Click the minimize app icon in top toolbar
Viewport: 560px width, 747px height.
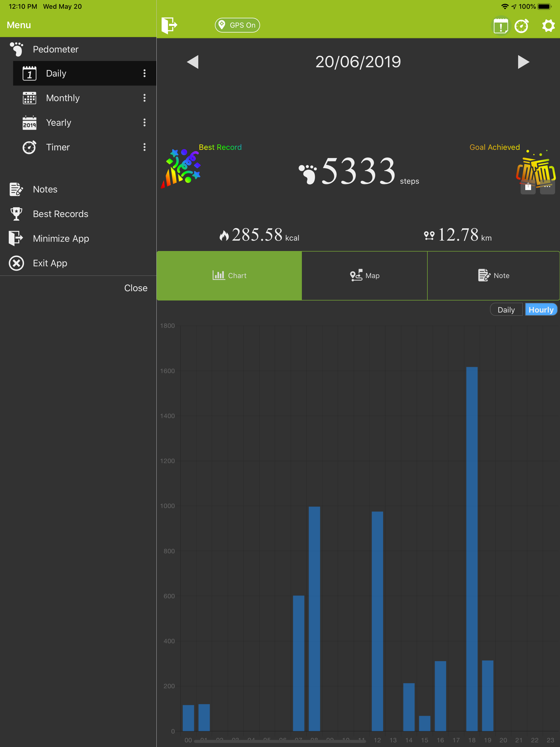[169, 25]
